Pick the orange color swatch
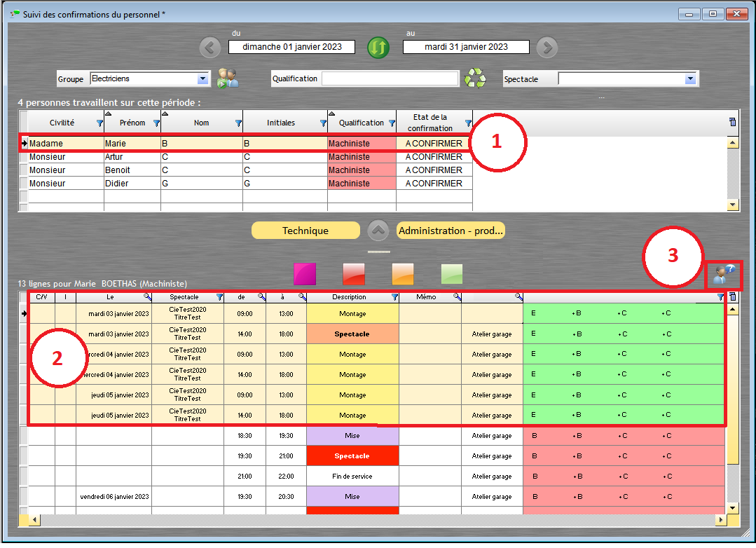The image size is (756, 548). click(403, 274)
